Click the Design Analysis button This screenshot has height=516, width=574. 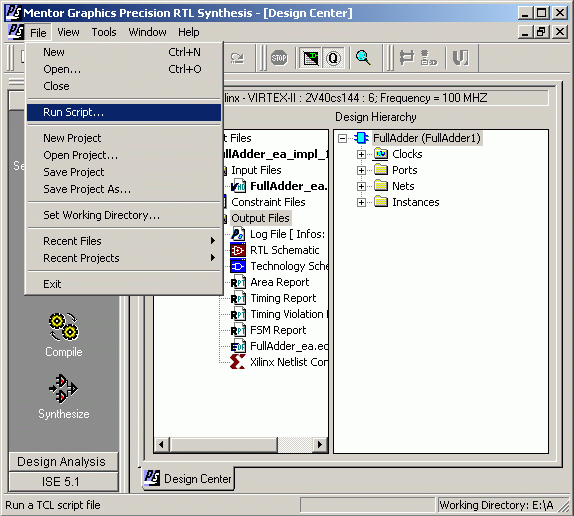63,462
